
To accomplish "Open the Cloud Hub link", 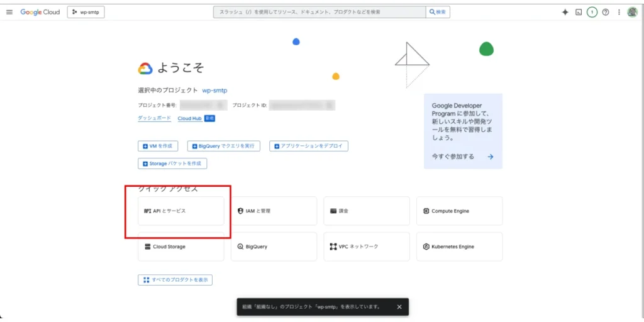I will coord(188,118).
